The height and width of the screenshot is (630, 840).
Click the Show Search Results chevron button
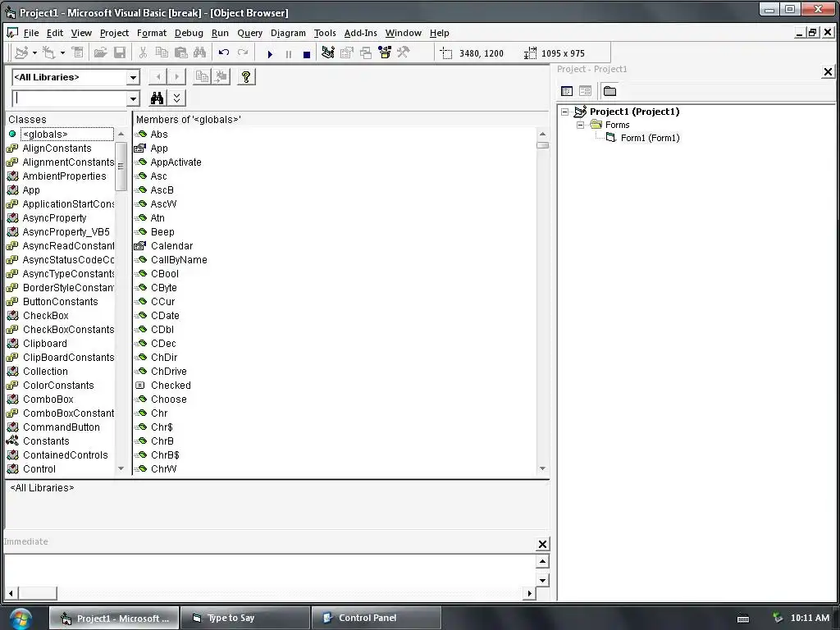click(x=177, y=98)
